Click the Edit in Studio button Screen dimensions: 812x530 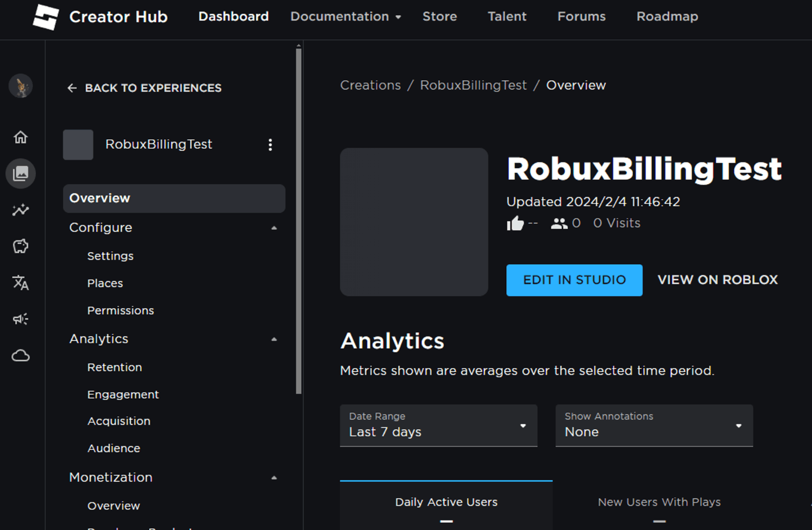[574, 280]
